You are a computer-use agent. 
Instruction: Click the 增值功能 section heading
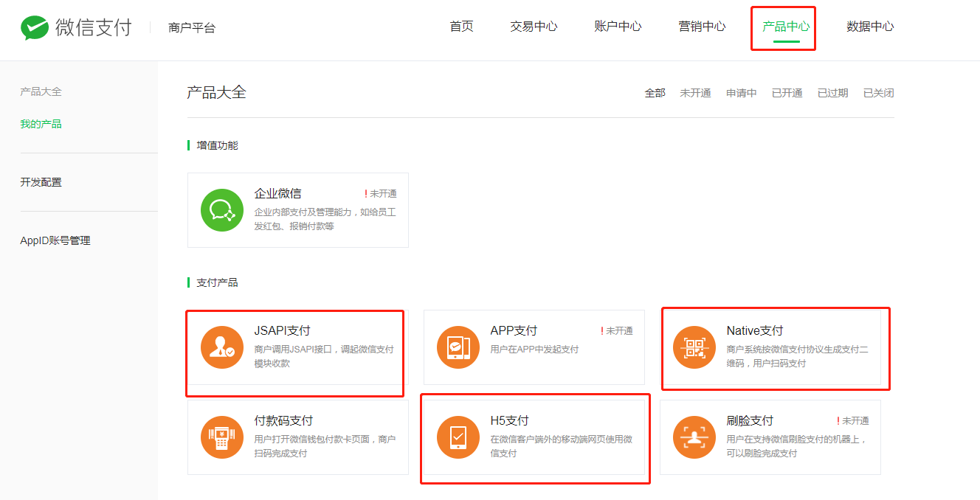coord(217,145)
